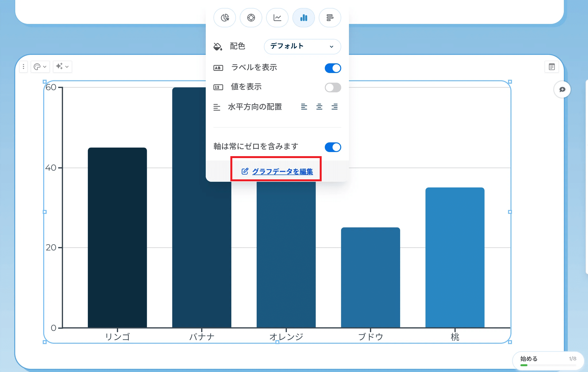Screen dimensions: 588x372
Task: Click the リンゴ bar in chart
Action: pos(117,237)
